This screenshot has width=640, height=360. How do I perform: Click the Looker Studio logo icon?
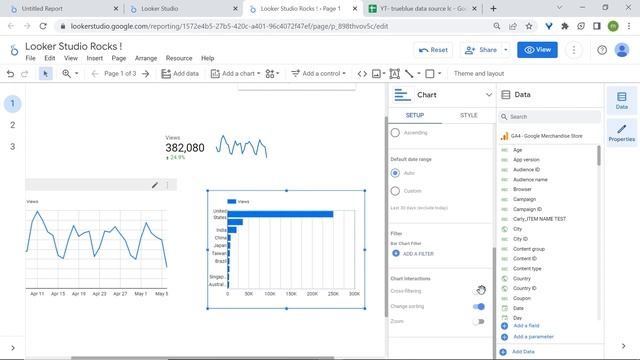point(14,50)
